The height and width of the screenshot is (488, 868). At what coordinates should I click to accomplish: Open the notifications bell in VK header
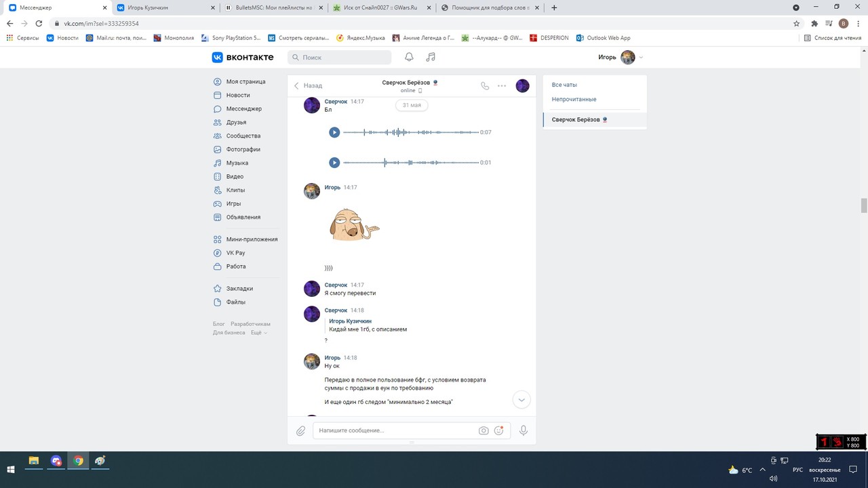coord(409,57)
